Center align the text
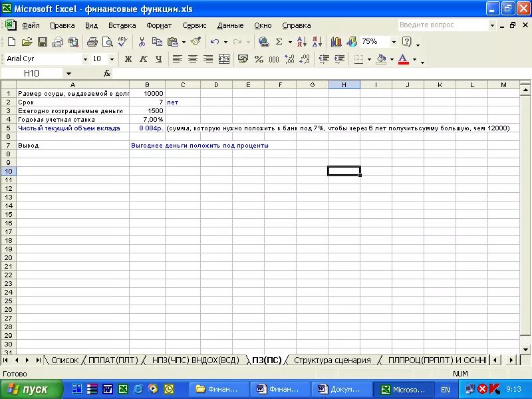This screenshot has width=532, height=399. [x=193, y=59]
